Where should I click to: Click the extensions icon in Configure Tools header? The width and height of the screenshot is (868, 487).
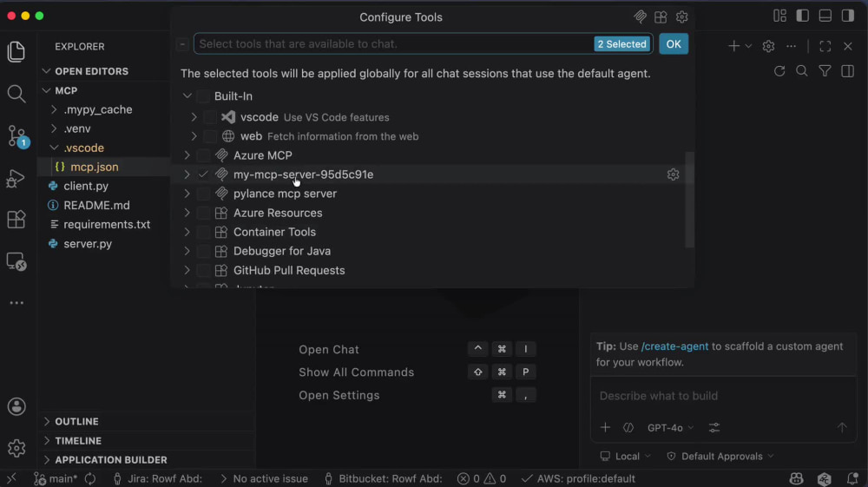point(661,17)
